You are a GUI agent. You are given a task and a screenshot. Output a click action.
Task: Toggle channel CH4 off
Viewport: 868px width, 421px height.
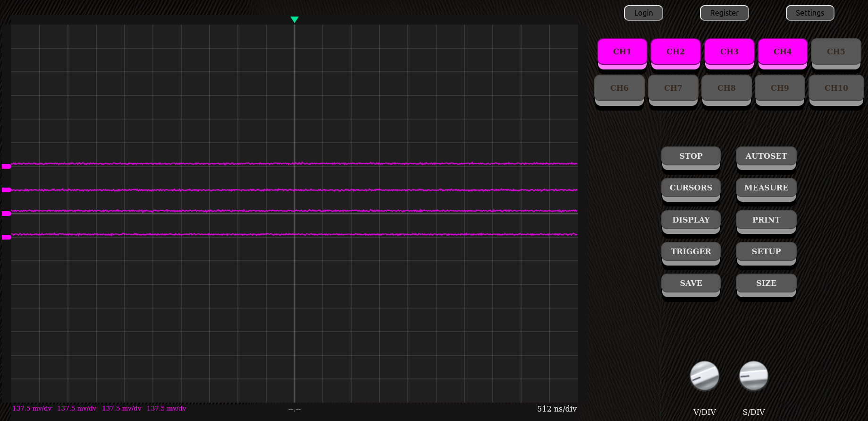pos(783,52)
